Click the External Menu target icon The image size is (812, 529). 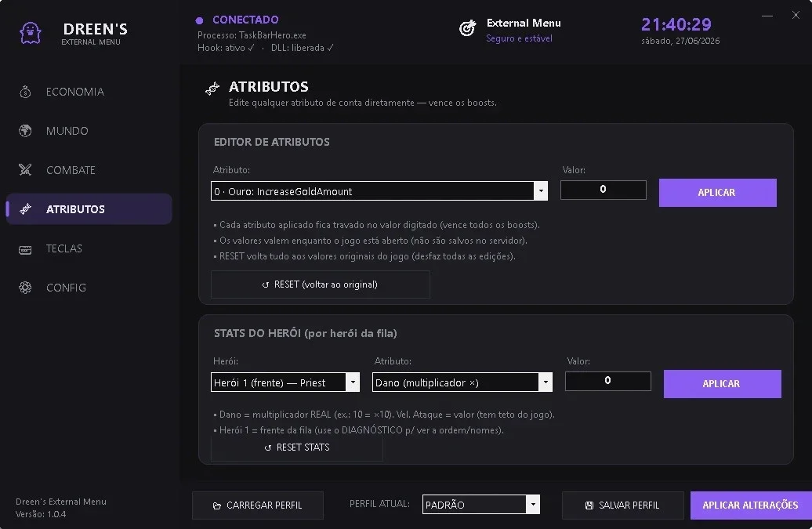(468, 28)
